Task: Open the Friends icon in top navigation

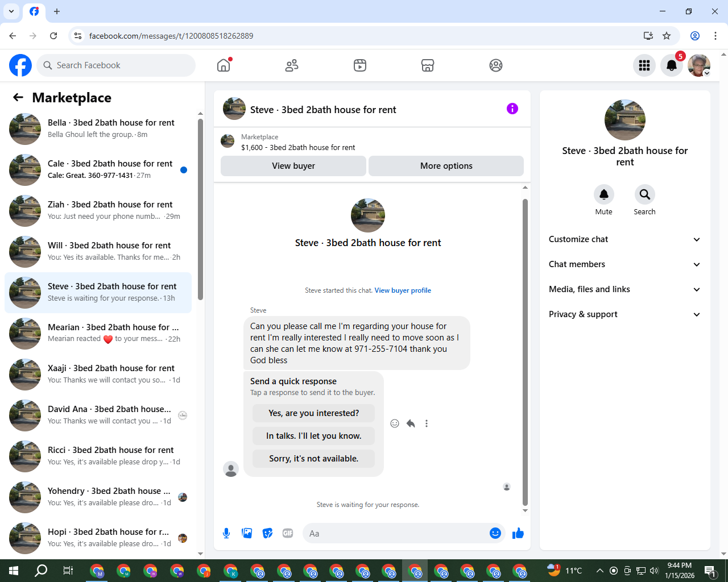Action: [x=292, y=65]
